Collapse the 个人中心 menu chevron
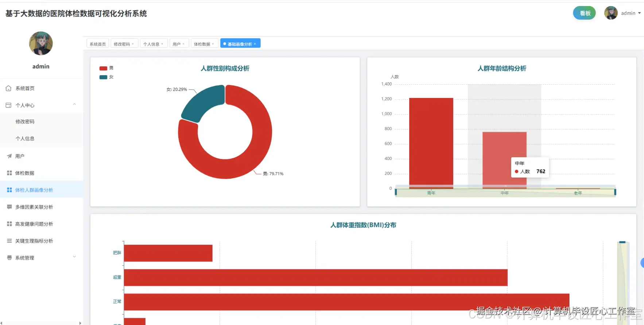This screenshot has width=644, height=325. 74,104
